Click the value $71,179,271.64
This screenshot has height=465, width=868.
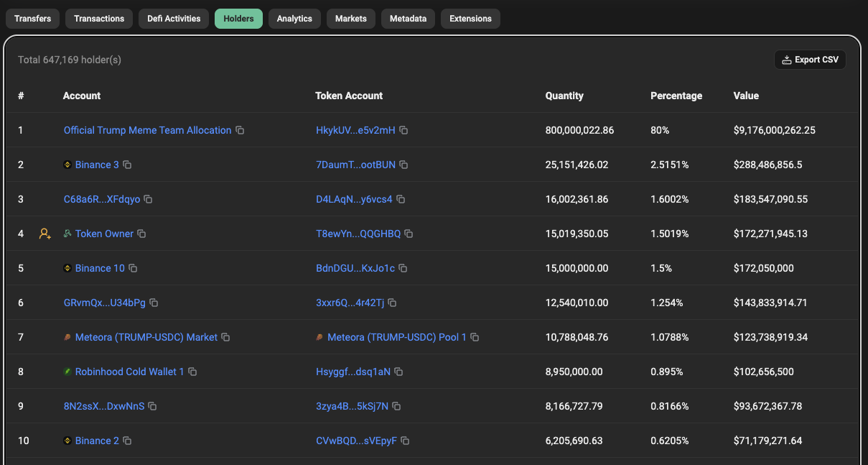(768, 441)
